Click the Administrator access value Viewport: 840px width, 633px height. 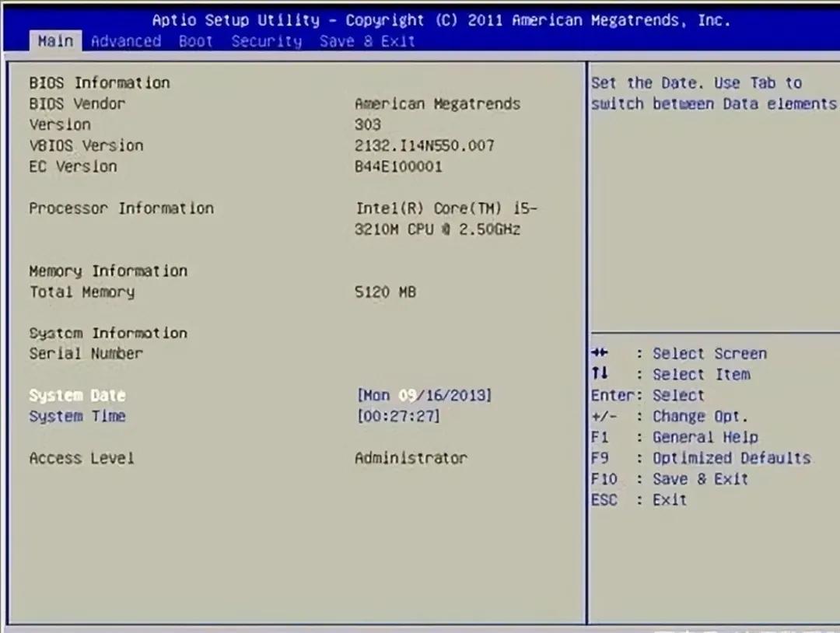(411, 458)
